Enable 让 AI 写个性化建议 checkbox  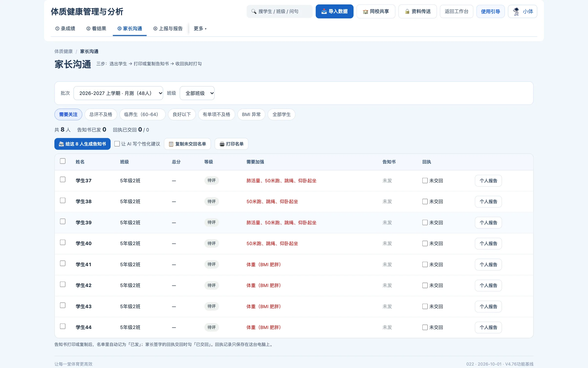coord(117,144)
